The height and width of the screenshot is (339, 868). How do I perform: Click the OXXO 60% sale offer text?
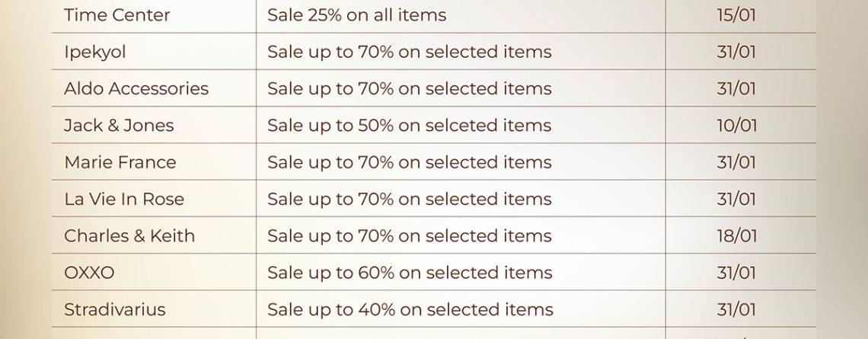(x=409, y=273)
